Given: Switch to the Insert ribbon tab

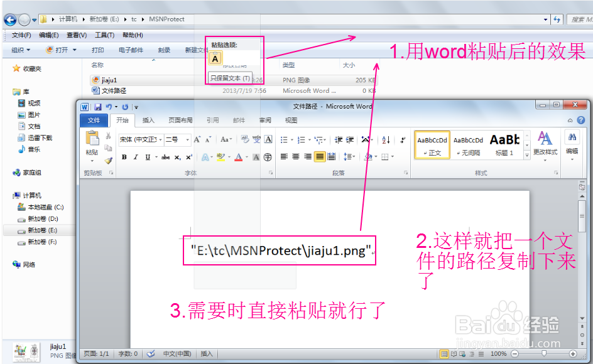Looking at the screenshot, I should point(148,120).
